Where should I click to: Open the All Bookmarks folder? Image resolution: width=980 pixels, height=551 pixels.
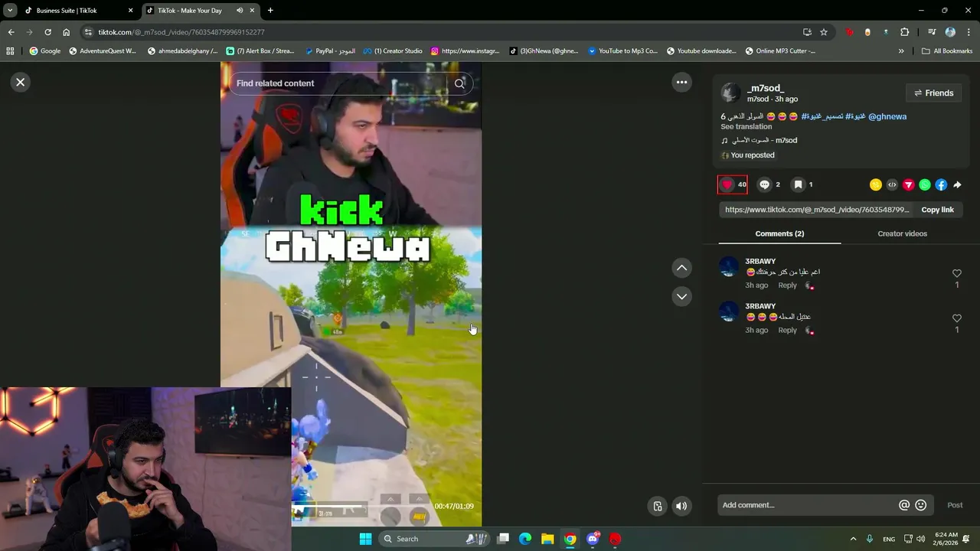[948, 51]
